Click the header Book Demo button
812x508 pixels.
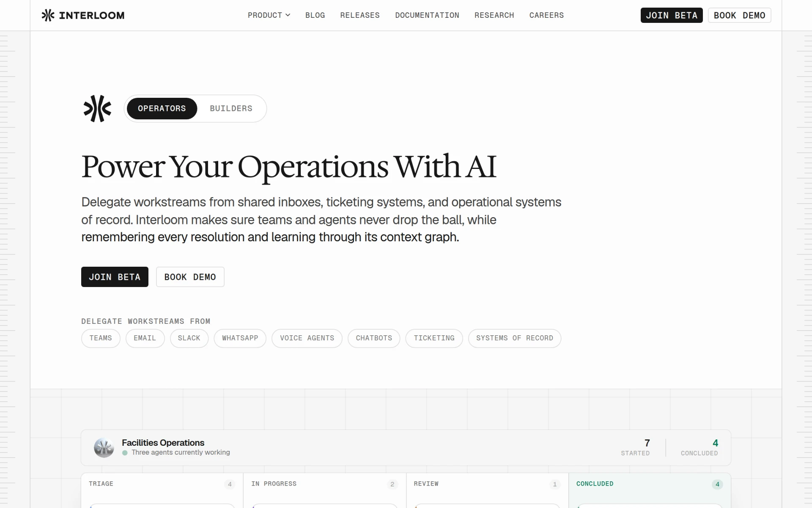[x=740, y=15]
